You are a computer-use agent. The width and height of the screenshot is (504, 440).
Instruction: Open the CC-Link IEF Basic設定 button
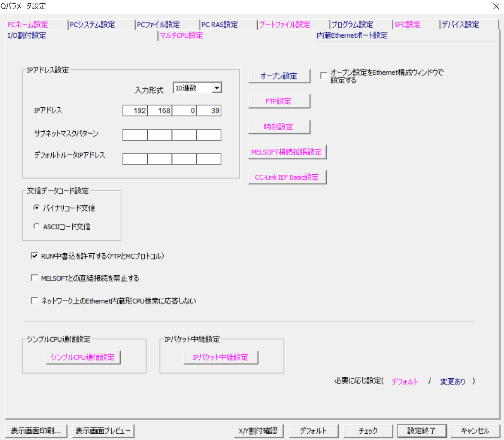287,177
